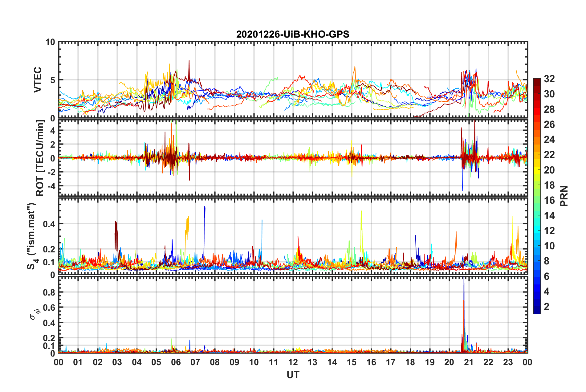Screen dimensions: 586x392
Task: Click x-axis tick label 06
Action: [176, 362]
